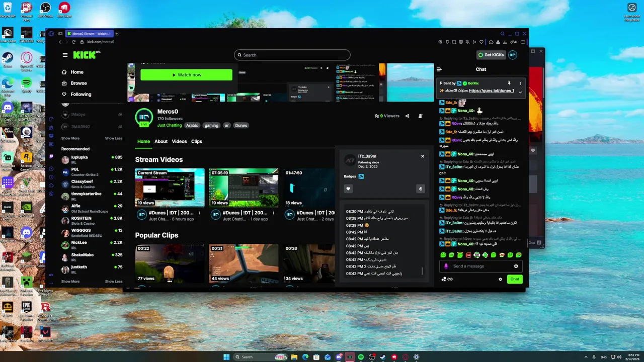
Task: Open the emoji picker in message box
Action: 516,266
